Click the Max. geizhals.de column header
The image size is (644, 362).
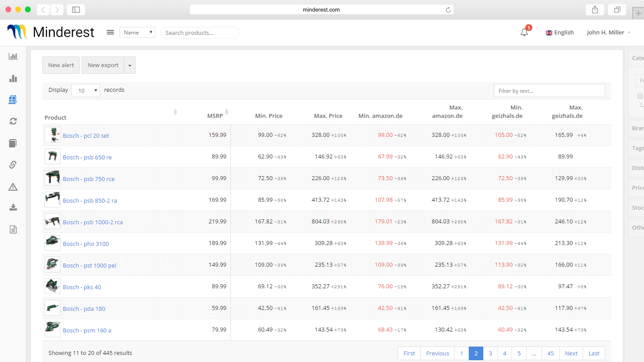click(567, 112)
